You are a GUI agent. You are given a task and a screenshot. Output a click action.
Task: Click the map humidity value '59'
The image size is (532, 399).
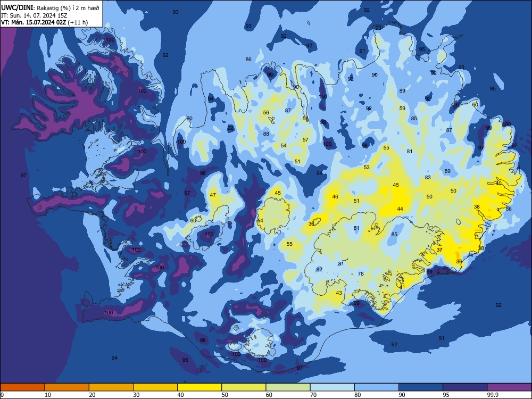pos(402,109)
